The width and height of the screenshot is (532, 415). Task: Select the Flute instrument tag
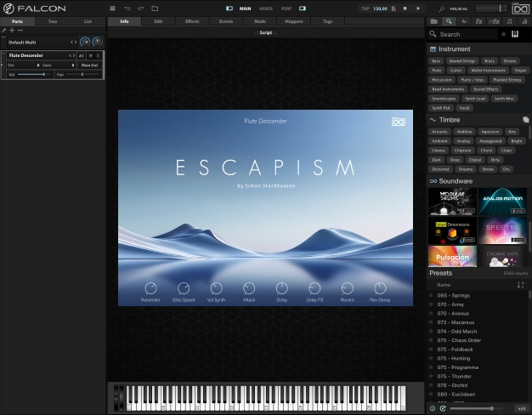click(436, 71)
